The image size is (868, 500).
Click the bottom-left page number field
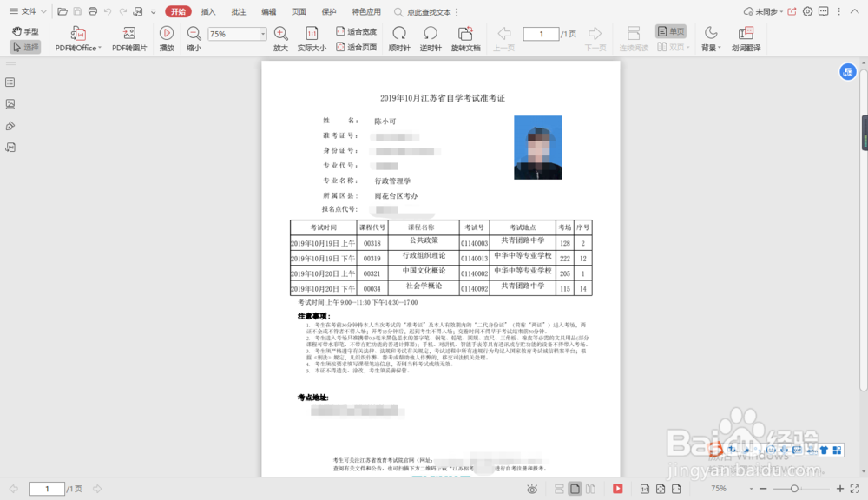tap(47, 489)
